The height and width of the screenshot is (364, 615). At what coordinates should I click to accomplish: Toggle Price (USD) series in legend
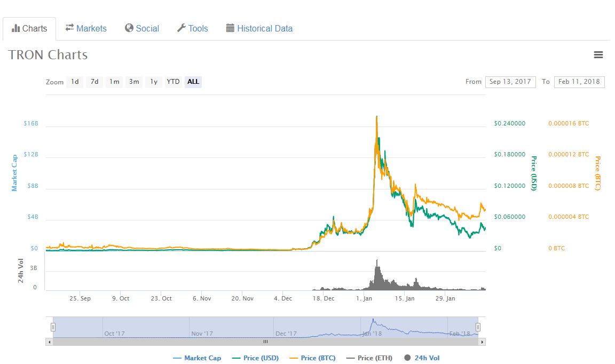pos(255,358)
